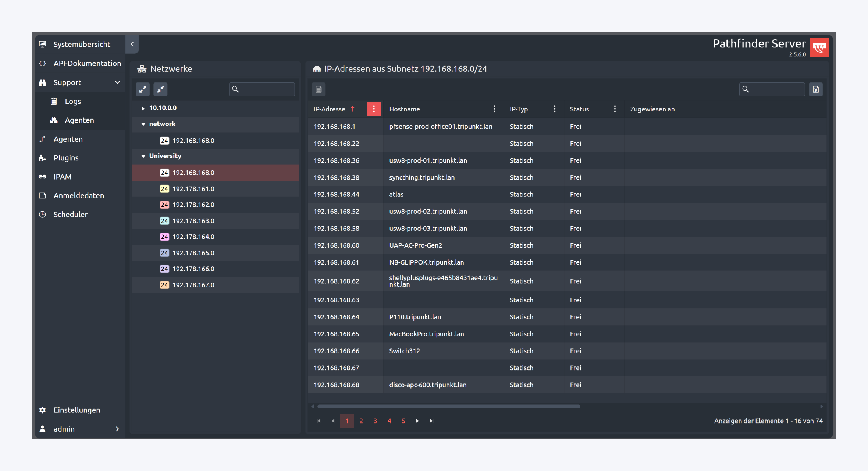
Task: Click the Netzwerke search field
Action: (266, 89)
